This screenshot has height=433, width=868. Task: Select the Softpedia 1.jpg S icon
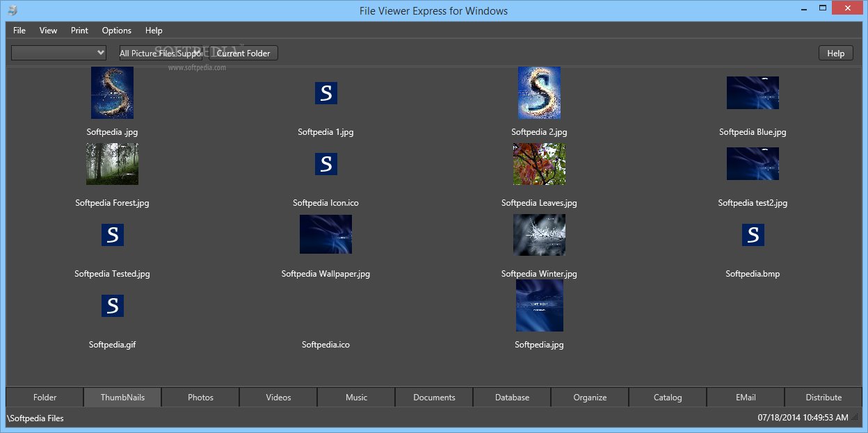(x=326, y=93)
